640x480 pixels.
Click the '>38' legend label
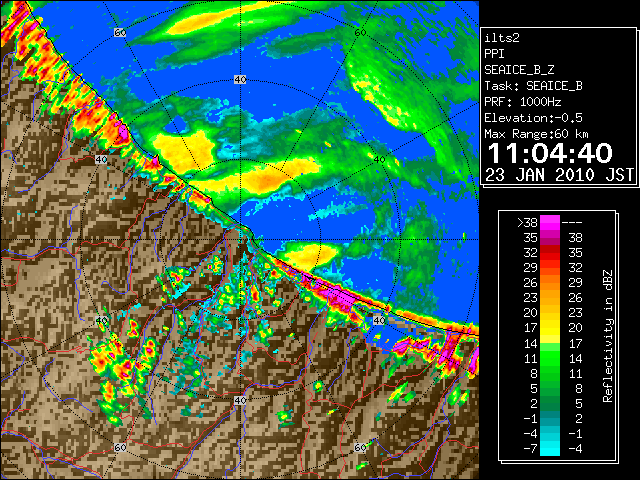point(527,223)
